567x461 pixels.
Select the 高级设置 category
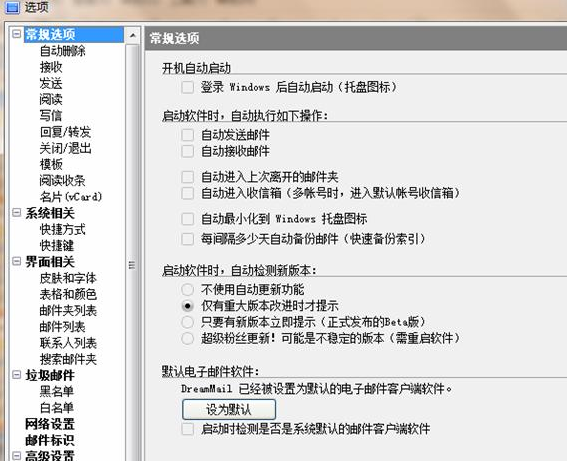[50, 455]
